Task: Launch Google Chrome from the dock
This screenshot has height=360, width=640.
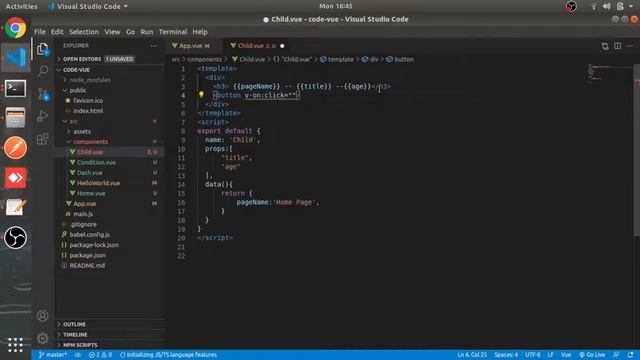Action: tap(16, 28)
